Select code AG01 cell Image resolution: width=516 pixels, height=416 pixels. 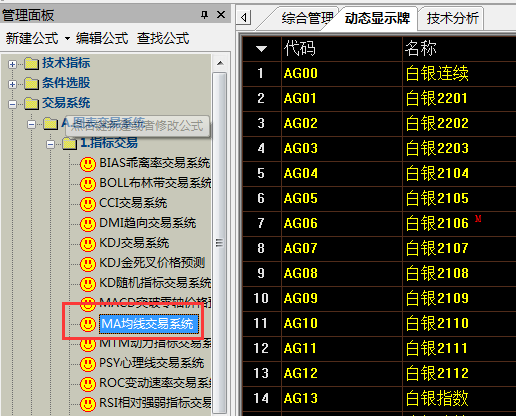coord(342,98)
